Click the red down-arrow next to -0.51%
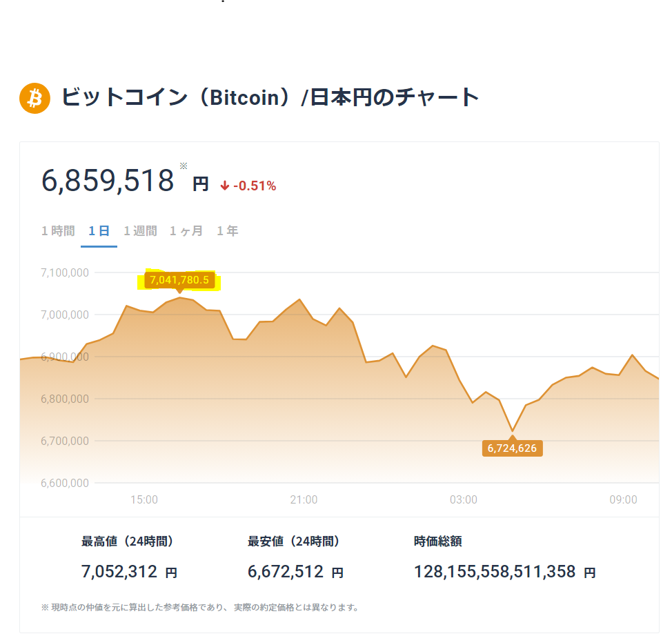Screen dimensions: 672x636 tap(225, 186)
